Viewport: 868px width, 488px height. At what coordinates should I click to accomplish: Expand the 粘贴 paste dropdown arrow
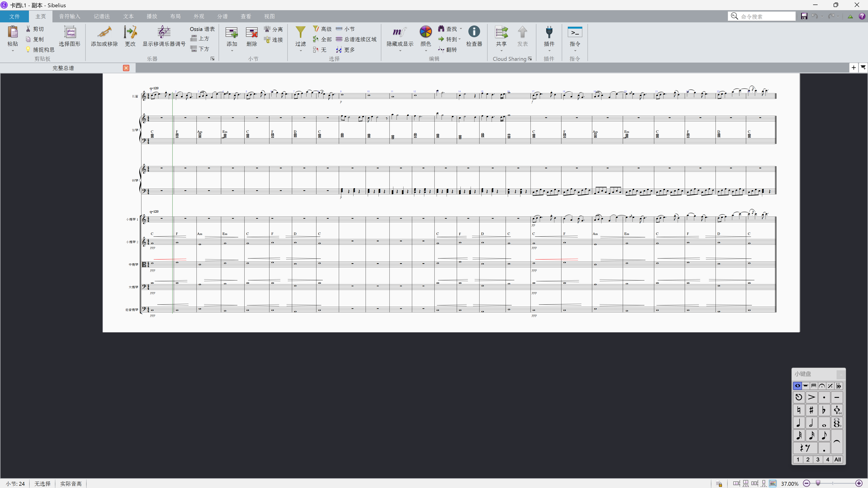pyautogui.click(x=13, y=51)
